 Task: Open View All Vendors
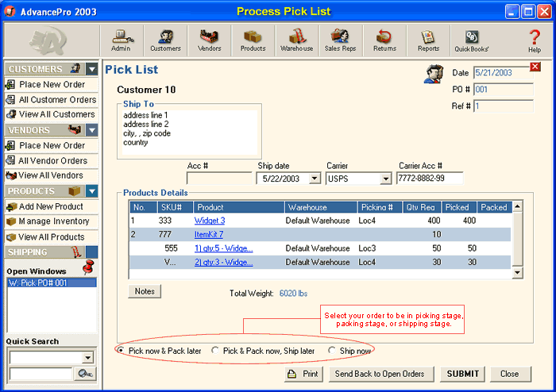(x=51, y=175)
